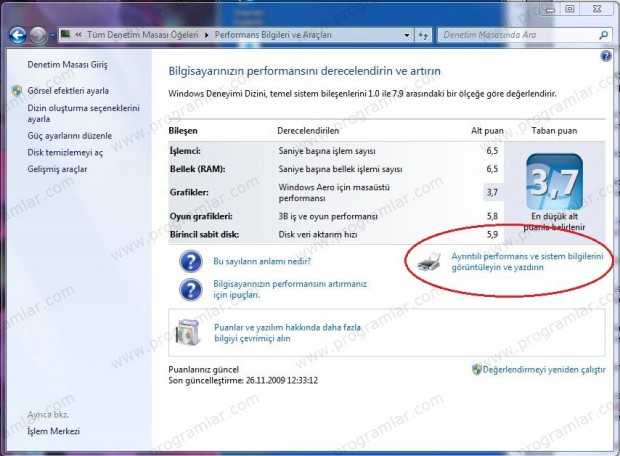
Task: Click the greyed Forward arrow button
Action: 38,35
